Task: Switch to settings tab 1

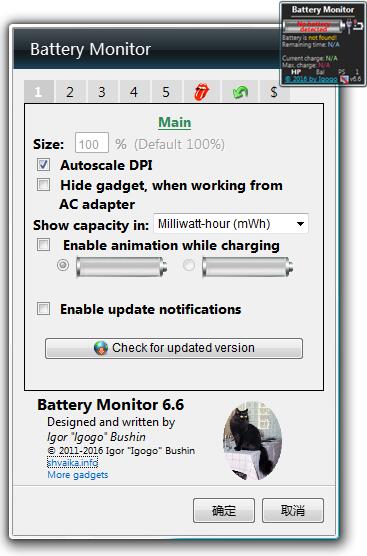Action: coord(38,92)
